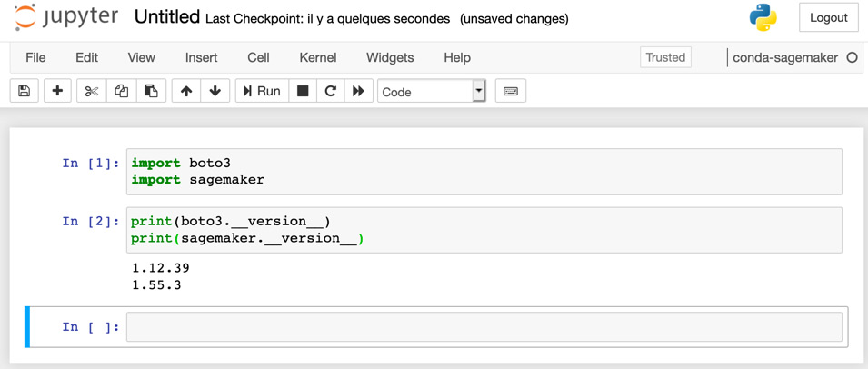This screenshot has height=369, width=868.
Task: Open the Widgets menu
Action: pyautogui.click(x=390, y=57)
